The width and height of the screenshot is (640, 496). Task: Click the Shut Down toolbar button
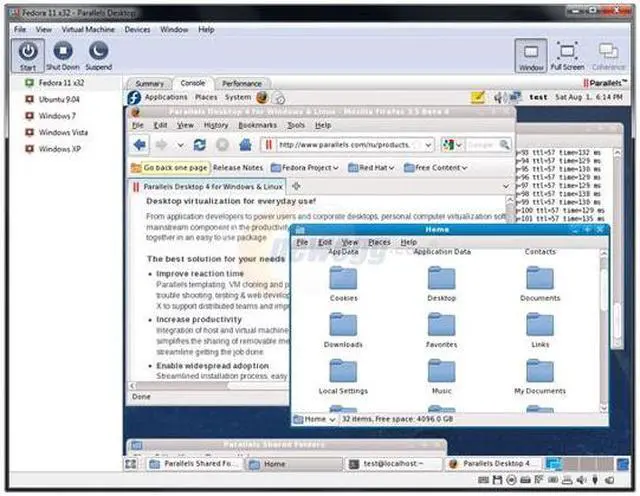[x=63, y=56]
